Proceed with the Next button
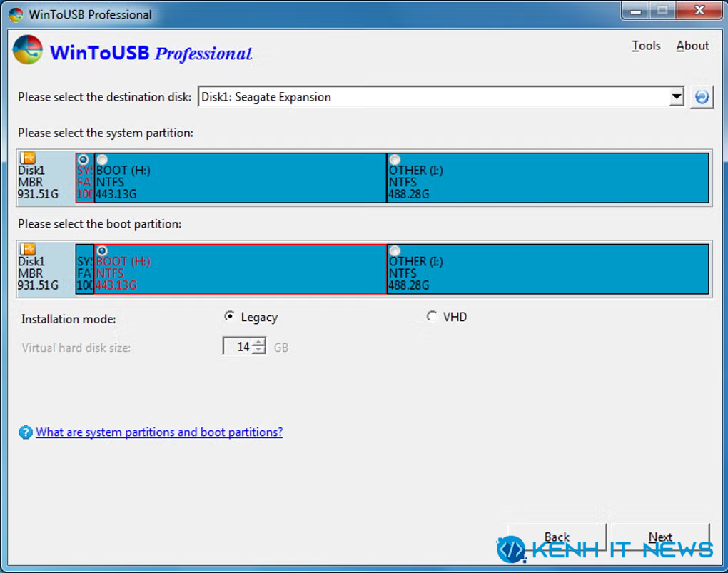This screenshot has width=728, height=573. pos(660,538)
